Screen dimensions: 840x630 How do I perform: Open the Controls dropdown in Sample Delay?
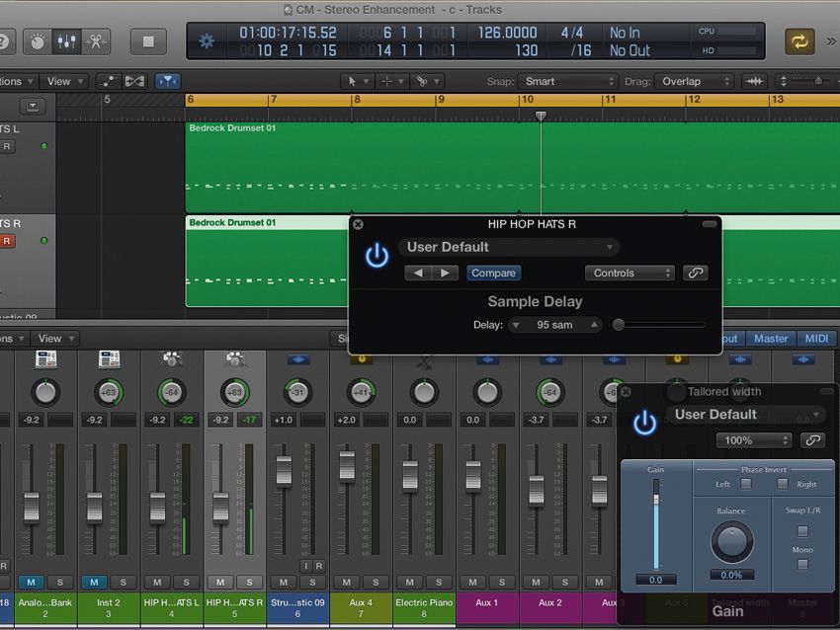(x=630, y=273)
